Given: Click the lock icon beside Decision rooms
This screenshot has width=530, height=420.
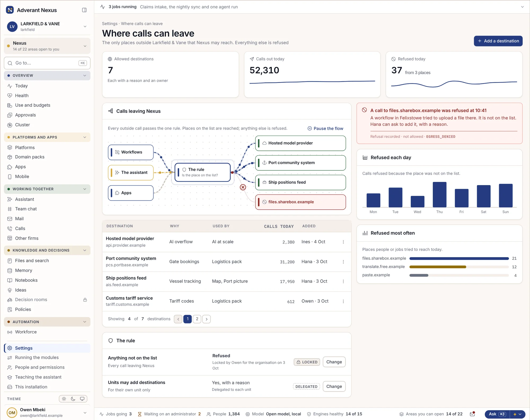Looking at the screenshot, I should coord(85,300).
